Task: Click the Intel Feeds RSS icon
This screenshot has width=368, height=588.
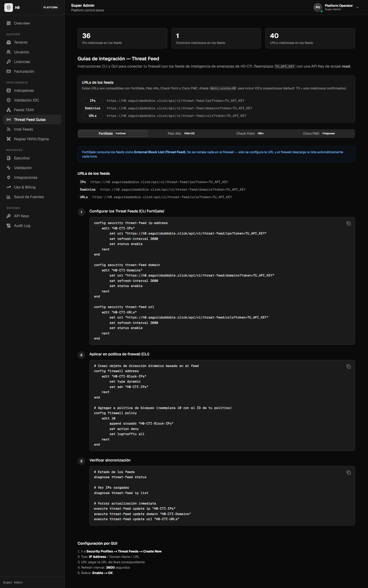Action: (9, 129)
